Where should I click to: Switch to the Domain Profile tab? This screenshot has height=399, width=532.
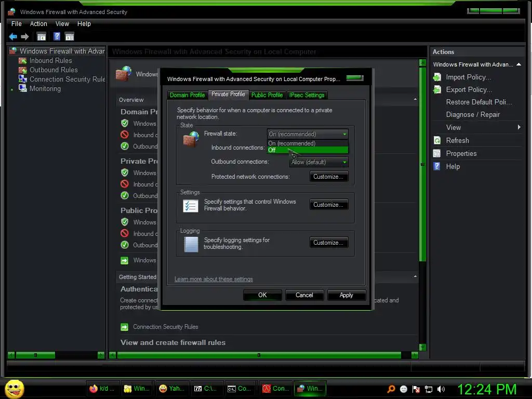tap(187, 95)
